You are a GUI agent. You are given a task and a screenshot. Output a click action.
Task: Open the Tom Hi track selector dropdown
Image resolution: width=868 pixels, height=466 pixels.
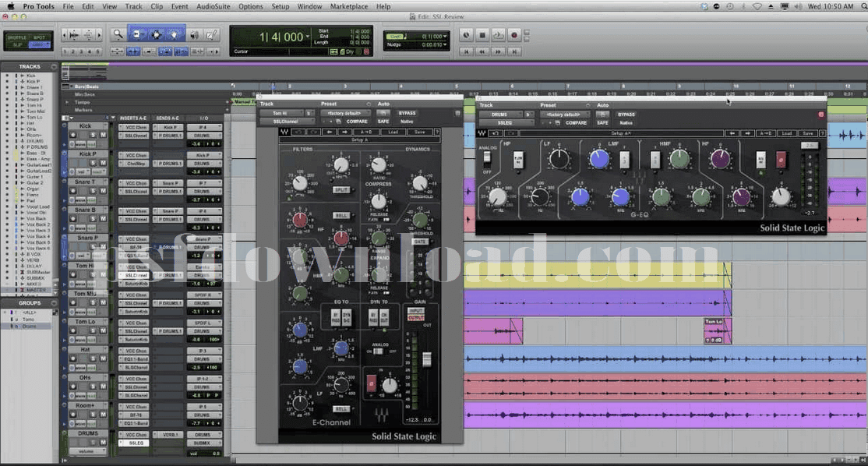pos(282,113)
